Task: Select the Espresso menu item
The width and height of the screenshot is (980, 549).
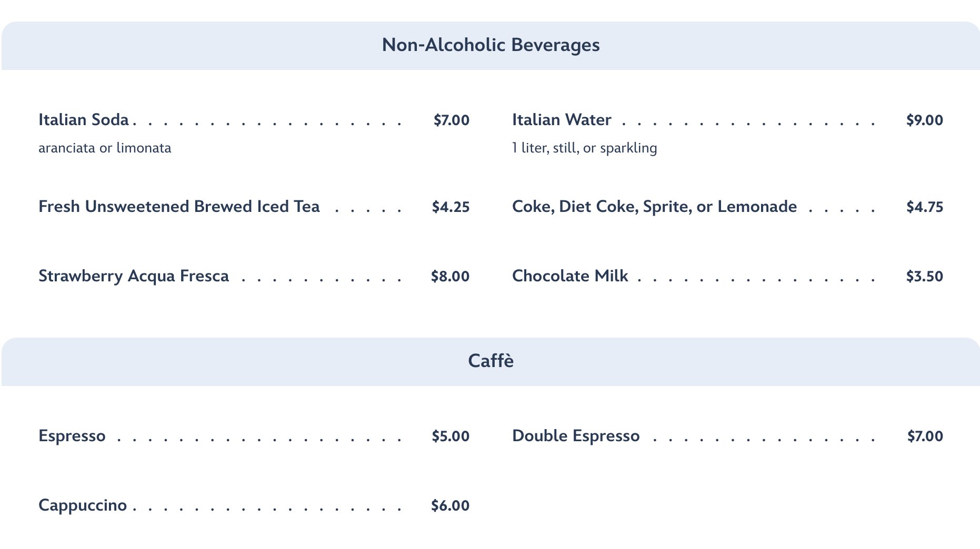Action: 72,436
